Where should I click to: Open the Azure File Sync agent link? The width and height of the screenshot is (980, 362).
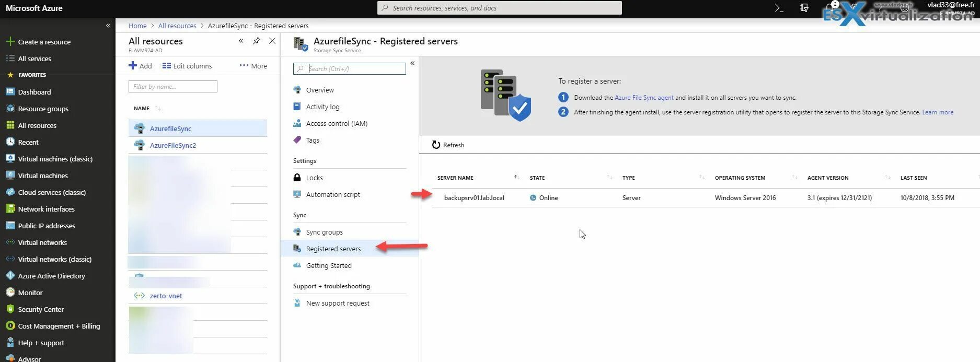point(644,98)
